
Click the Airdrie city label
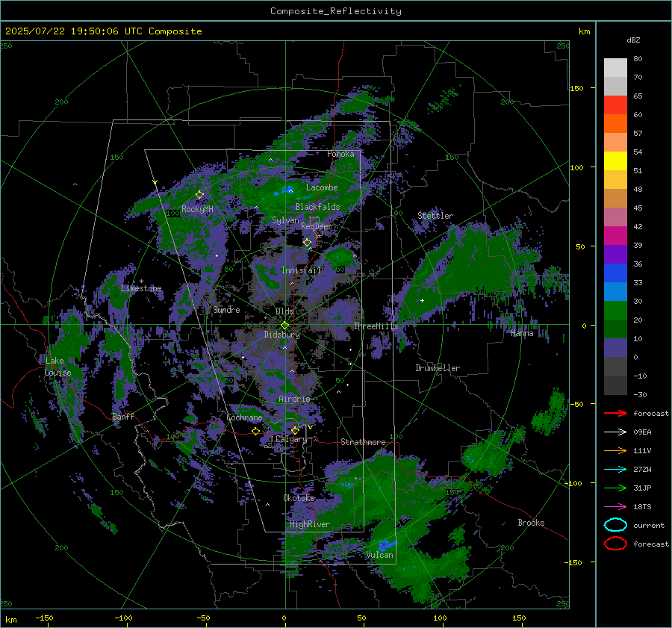[x=294, y=399]
